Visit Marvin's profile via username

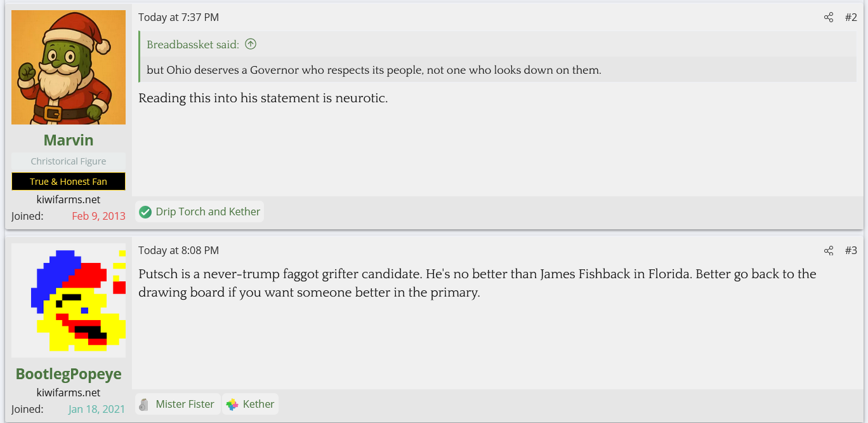point(69,140)
